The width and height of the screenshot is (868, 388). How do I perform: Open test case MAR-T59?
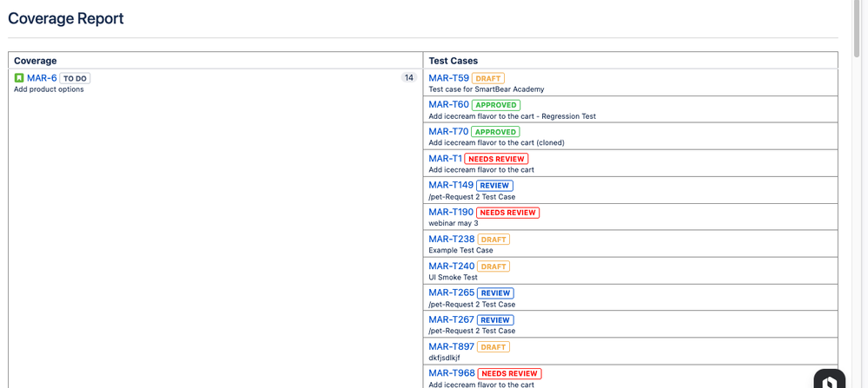click(x=448, y=78)
